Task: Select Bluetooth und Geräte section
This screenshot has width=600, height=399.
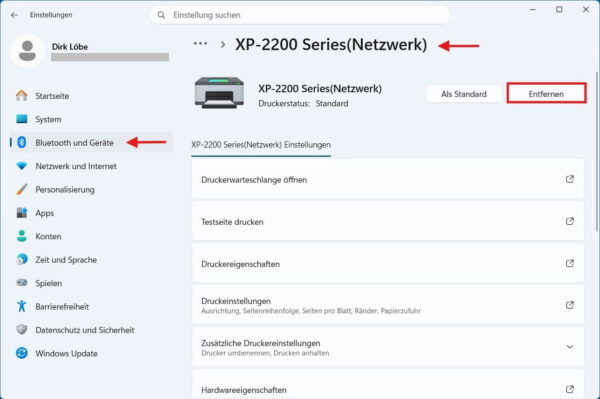Action: (91, 142)
